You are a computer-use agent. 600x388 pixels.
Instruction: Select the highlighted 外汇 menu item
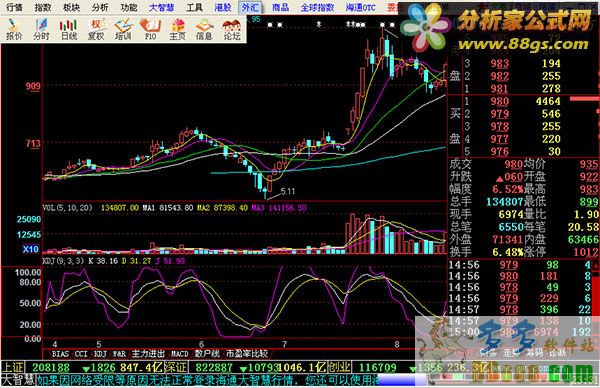[250, 7]
